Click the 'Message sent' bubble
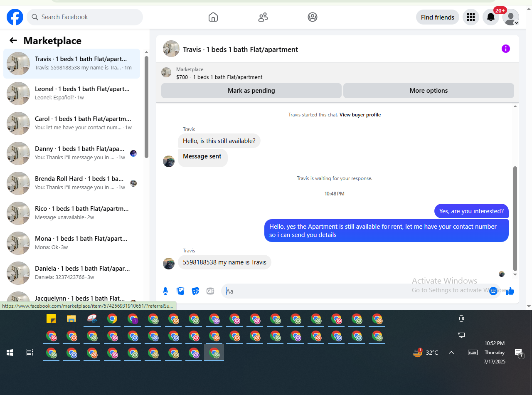This screenshot has width=532, height=395. [203, 158]
